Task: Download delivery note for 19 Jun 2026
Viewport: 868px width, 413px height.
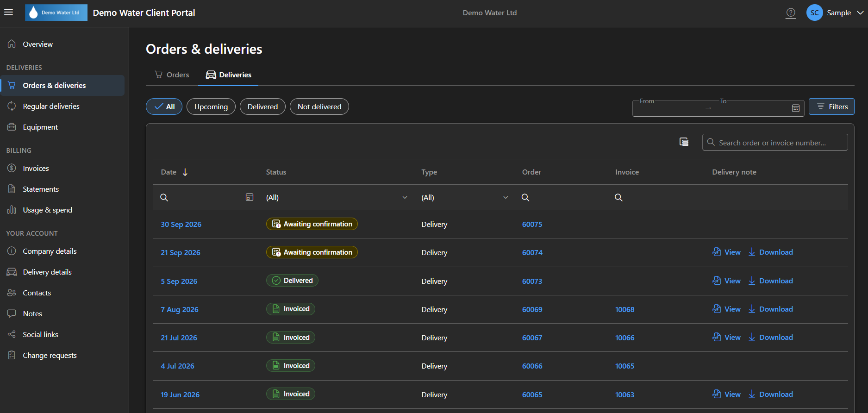Action: click(771, 394)
